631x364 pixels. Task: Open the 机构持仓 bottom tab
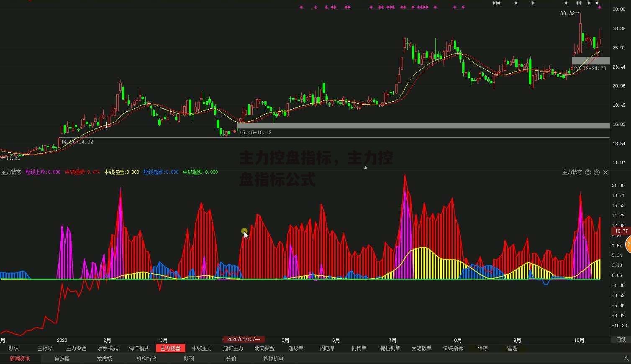click(147, 359)
